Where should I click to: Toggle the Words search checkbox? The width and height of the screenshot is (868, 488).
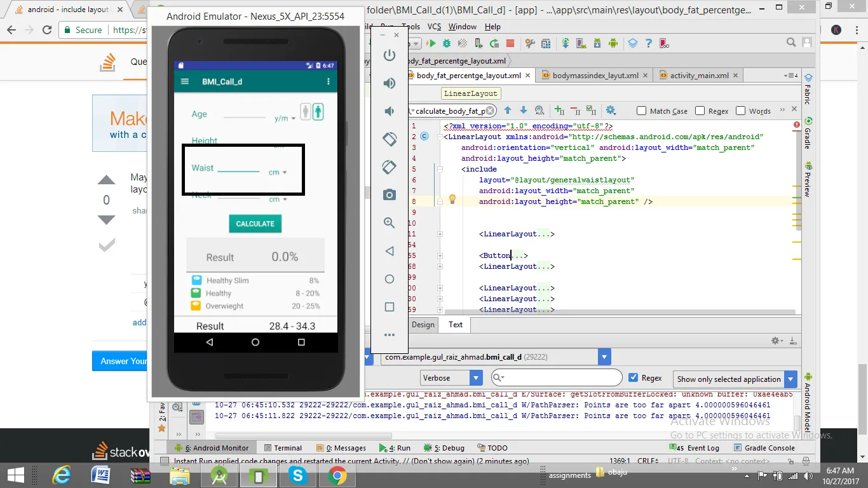740,111
